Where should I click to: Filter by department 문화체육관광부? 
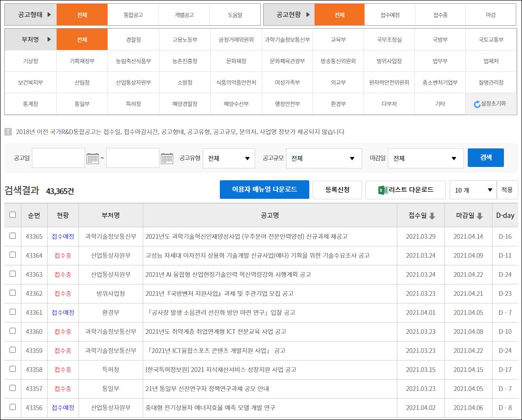tap(287, 61)
